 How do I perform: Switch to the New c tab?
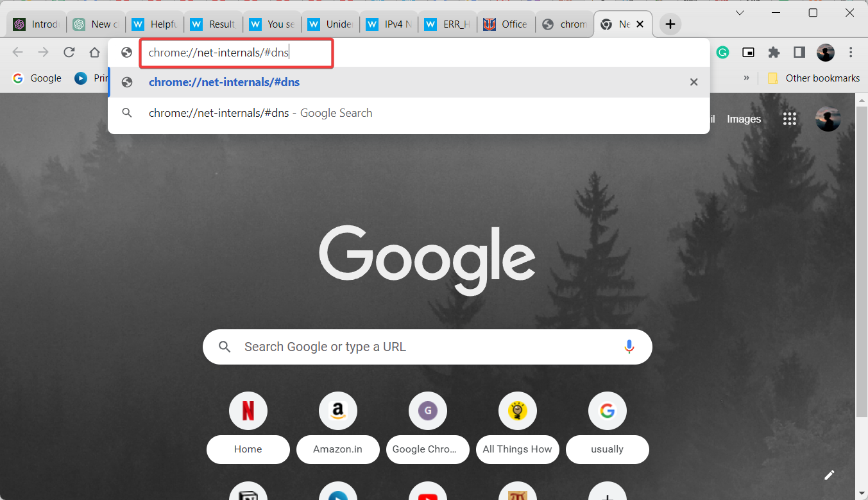pos(96,24)
